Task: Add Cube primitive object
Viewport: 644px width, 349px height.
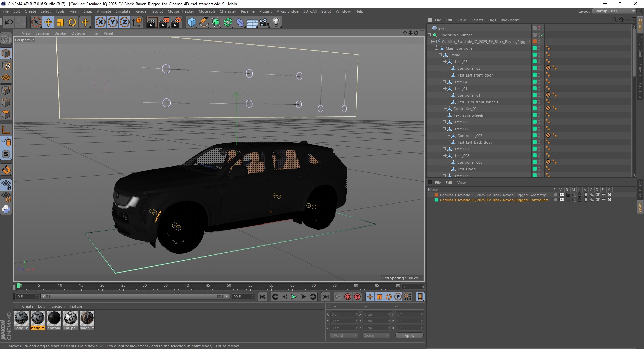Action: [192, 22]
